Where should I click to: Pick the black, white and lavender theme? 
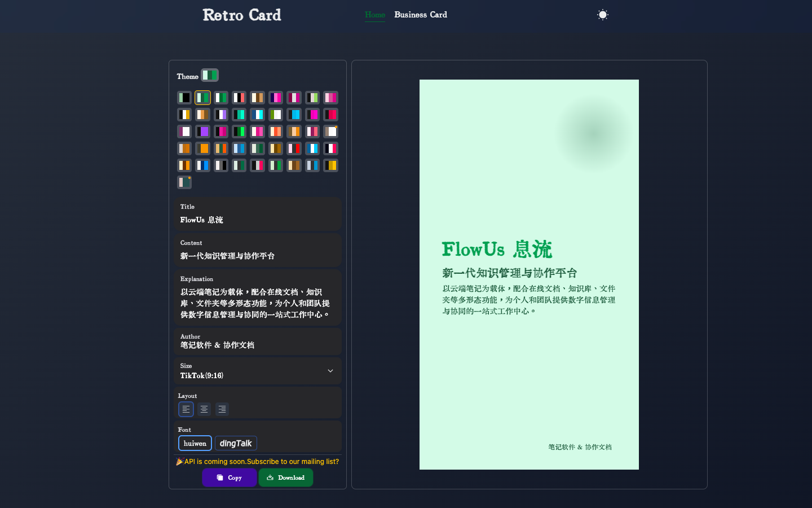[221, 115]
